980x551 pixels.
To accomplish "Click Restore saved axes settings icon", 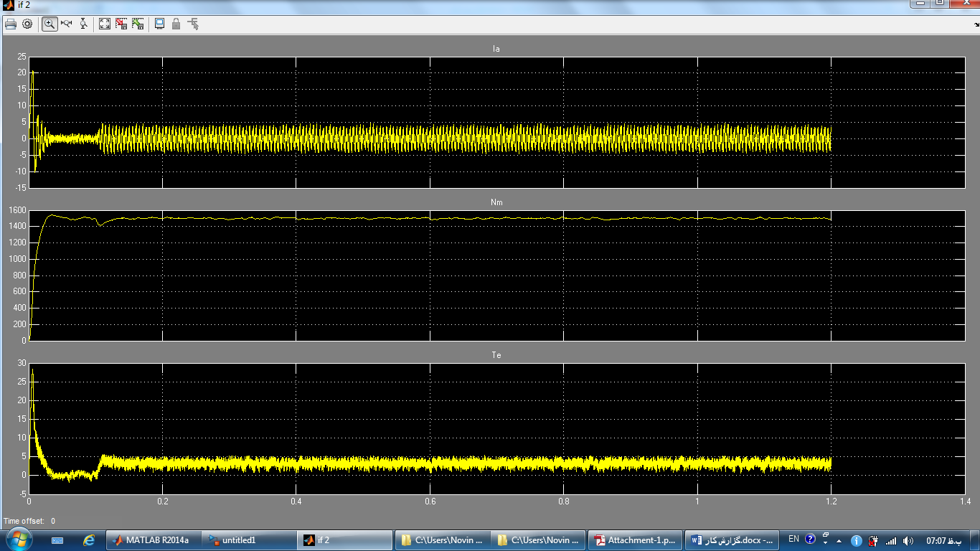I will tap(138, 24).
